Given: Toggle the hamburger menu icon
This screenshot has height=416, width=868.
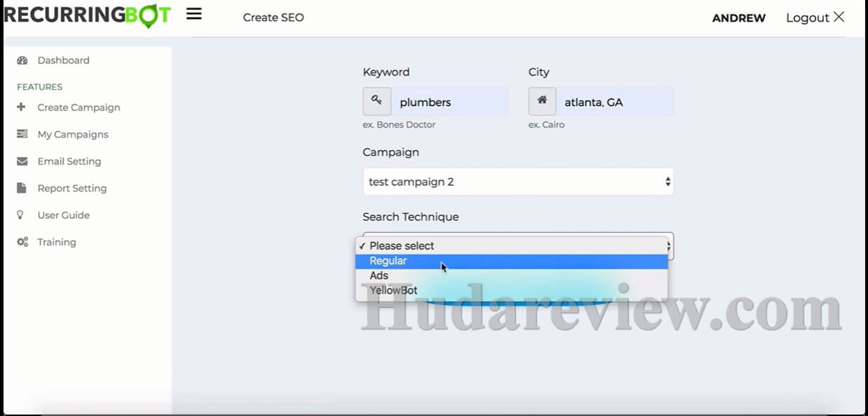Looking at the screenshot, I should coord(194,14).
